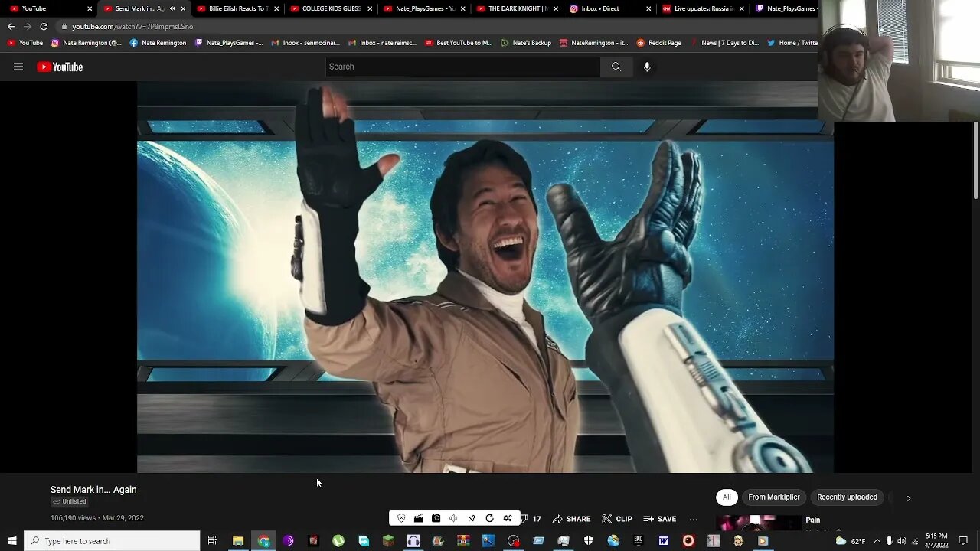Select the Recently uploaded chip
The image size is (980, 551).
point(847,497)
